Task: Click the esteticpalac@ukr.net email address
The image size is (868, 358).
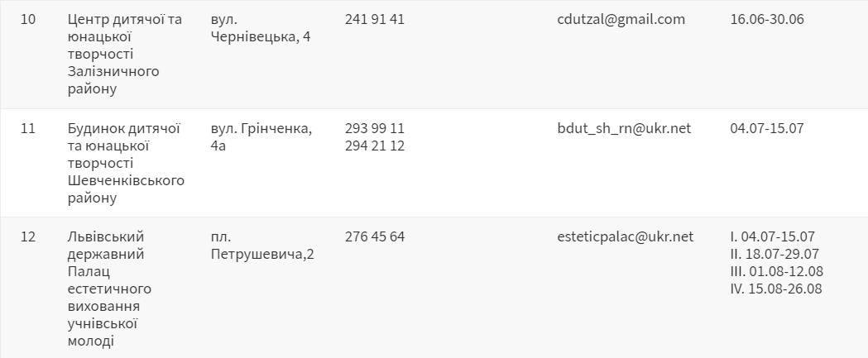Action: [625, 236]
